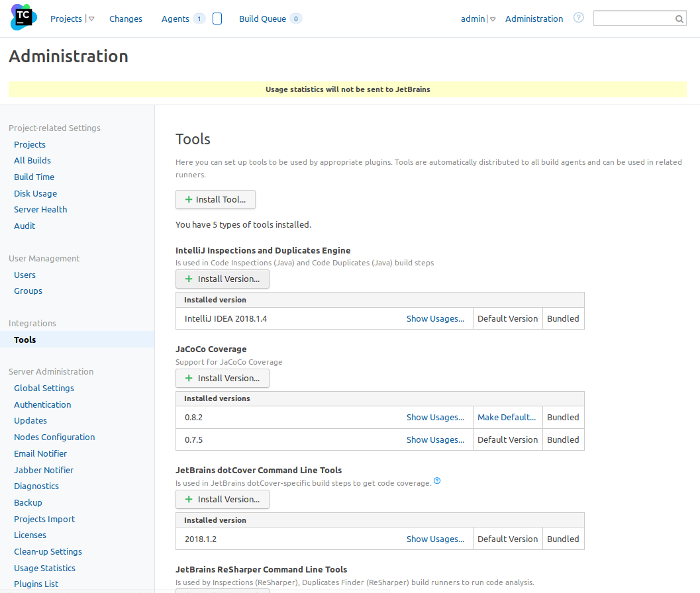This screenshot has height=593, width=700.
Task: Click the TeamCity logo icon
Action: tap(24, 17)
